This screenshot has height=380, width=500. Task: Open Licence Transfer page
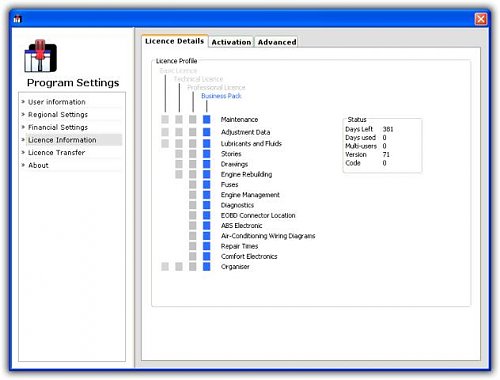click(x=57, y=153)
